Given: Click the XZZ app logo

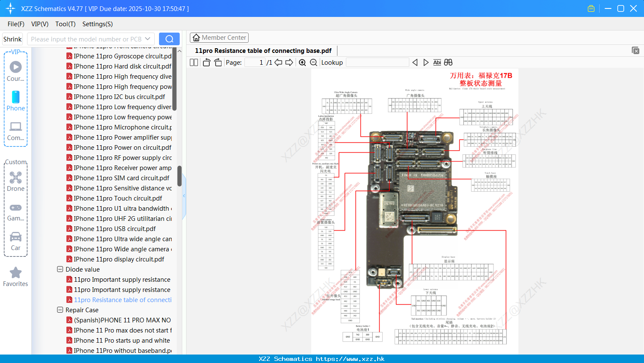Looking at the screenshot, I should pyautogui.click(x=11, y=8).
